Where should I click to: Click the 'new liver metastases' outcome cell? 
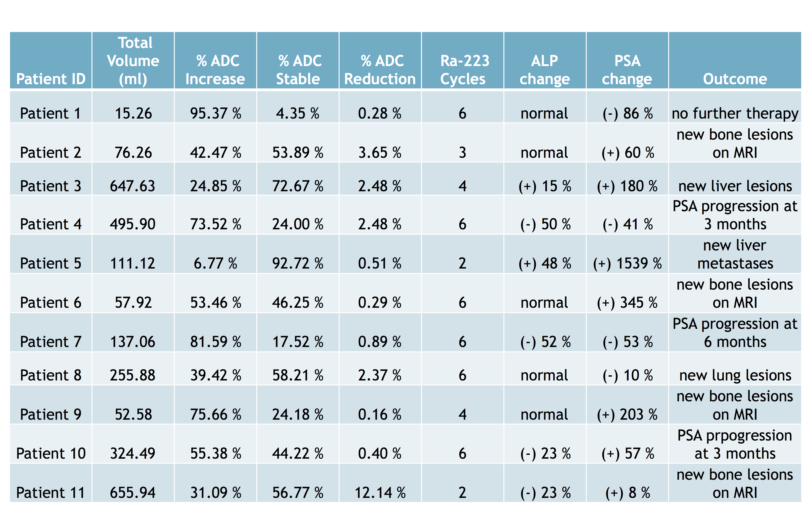[735, 254]
